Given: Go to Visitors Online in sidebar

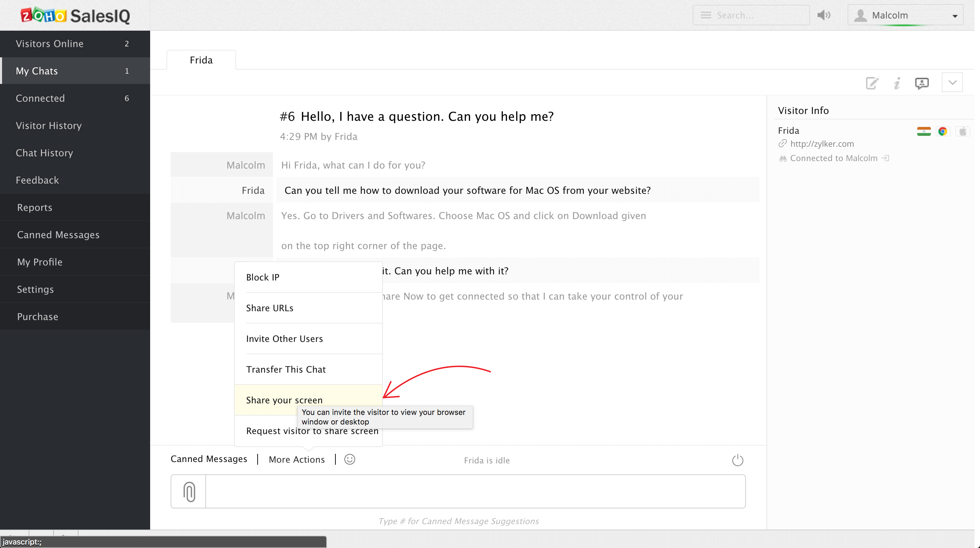Looking at the screenshot, I should click(50, 44).
